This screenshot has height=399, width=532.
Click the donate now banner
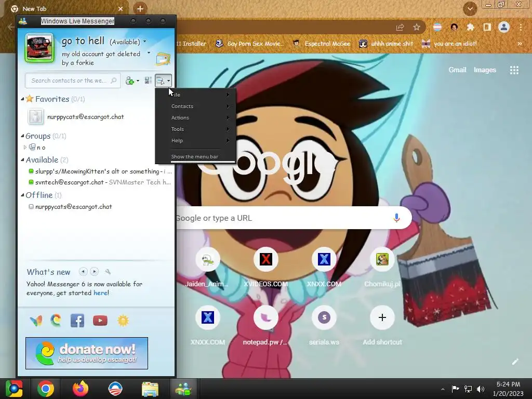[87, 353]
